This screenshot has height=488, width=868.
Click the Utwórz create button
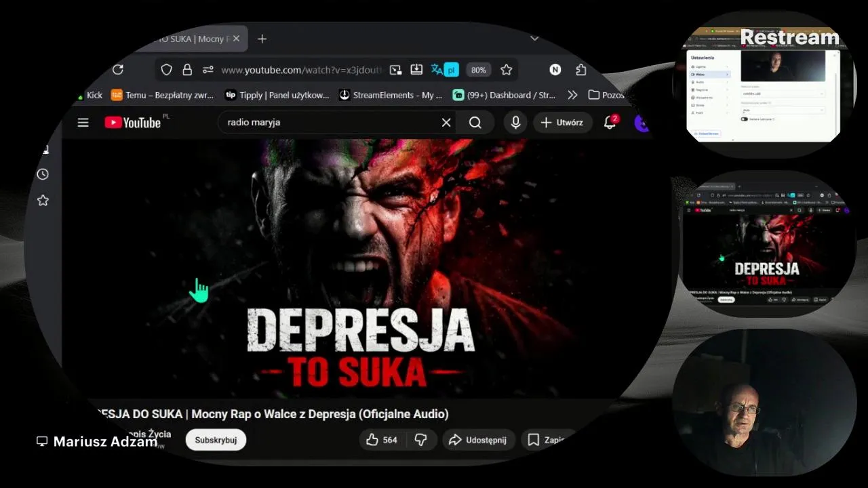click(x=562, y=123)
